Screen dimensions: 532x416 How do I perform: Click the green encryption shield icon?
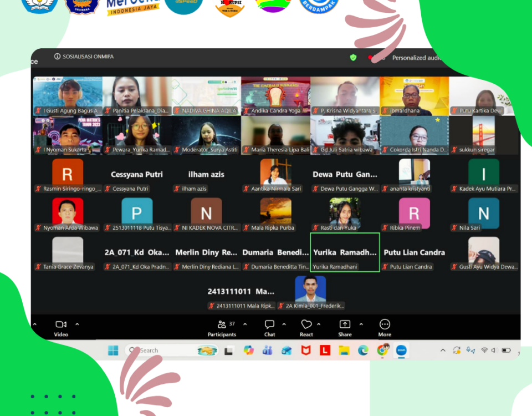pos(354,57)
